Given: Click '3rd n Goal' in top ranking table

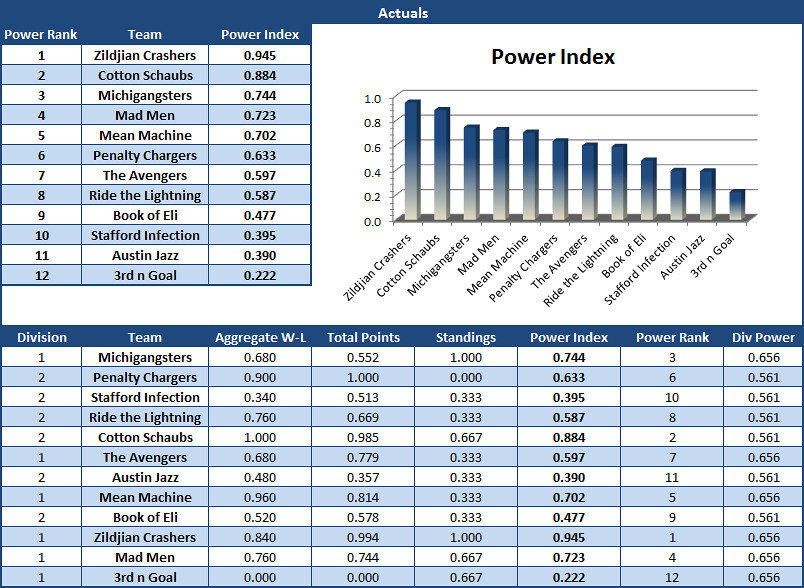Looking at the screenshot, I should pos(145,275).
